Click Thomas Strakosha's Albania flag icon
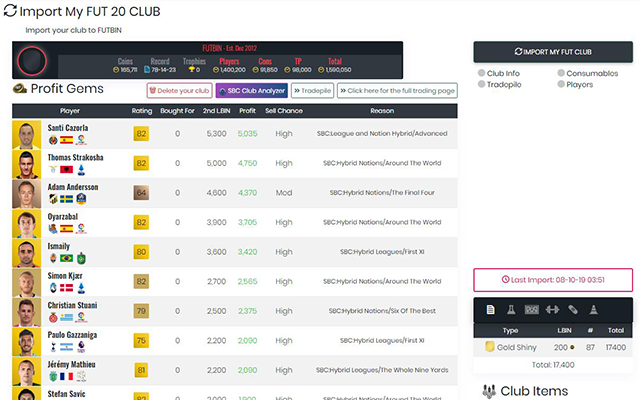640x400 pixels. click(66, 169)
